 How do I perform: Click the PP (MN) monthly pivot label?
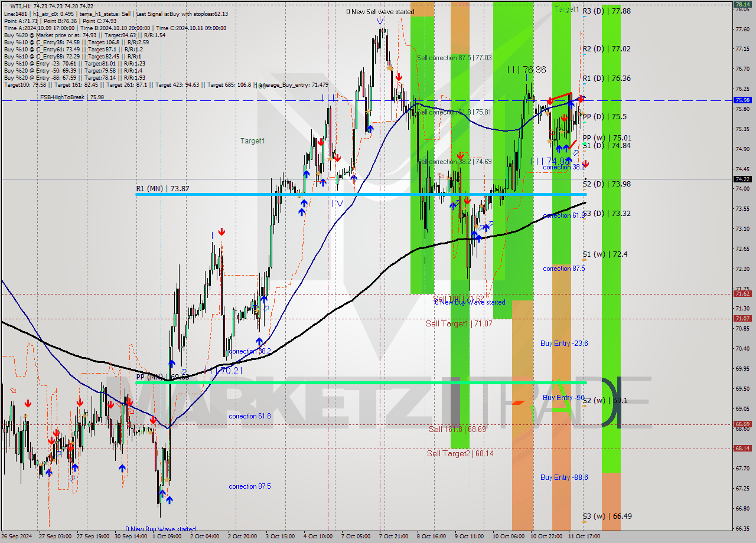click(162, 377)
